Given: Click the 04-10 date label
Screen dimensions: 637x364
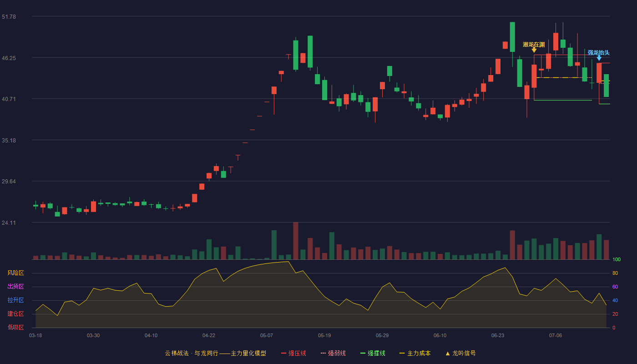Looking at the screenshot, I should coord(151,335).
